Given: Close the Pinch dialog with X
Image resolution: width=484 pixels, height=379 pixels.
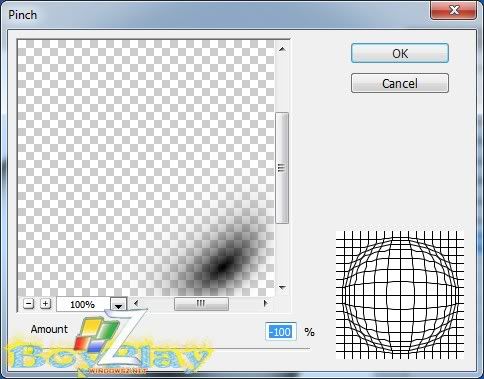Looking at the screenshot, I should (454, 11).
